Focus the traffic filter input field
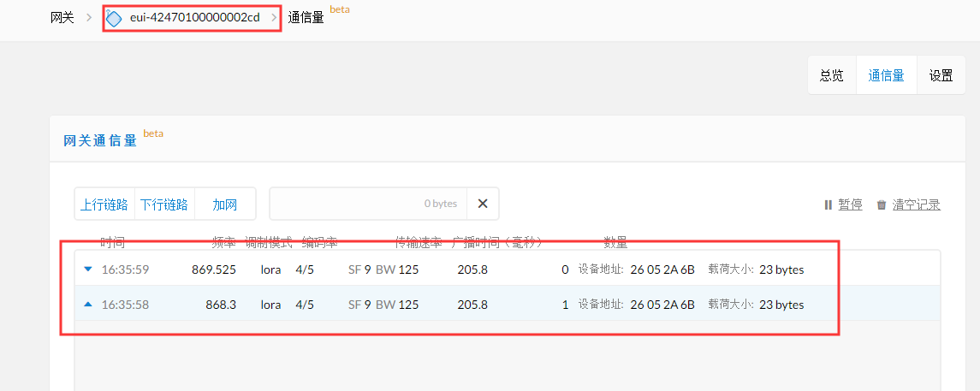Screen dimensions: 980x391 (368, 204)
